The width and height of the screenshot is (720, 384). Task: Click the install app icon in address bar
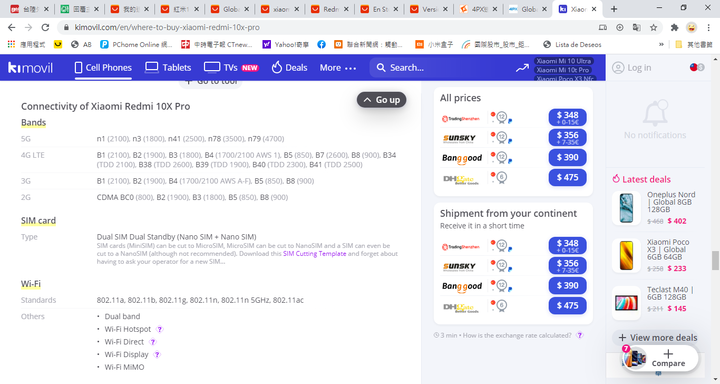[619, 28]
